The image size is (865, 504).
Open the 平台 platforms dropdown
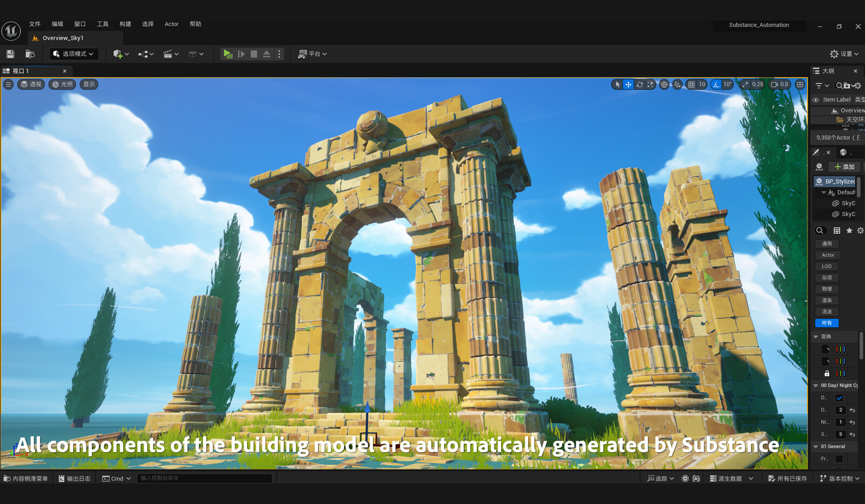point(312,54)
